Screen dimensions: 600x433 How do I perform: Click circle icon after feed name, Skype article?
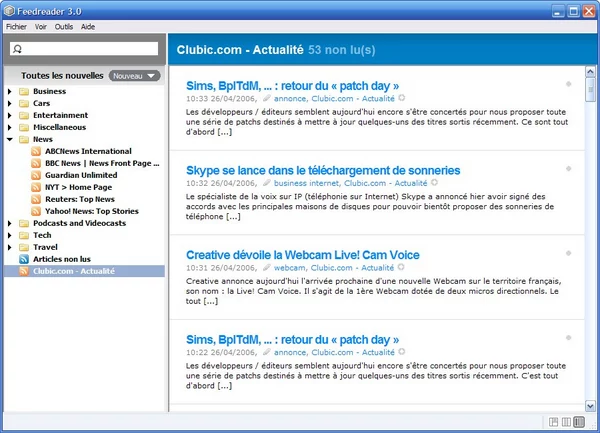[x=434, y=182]
